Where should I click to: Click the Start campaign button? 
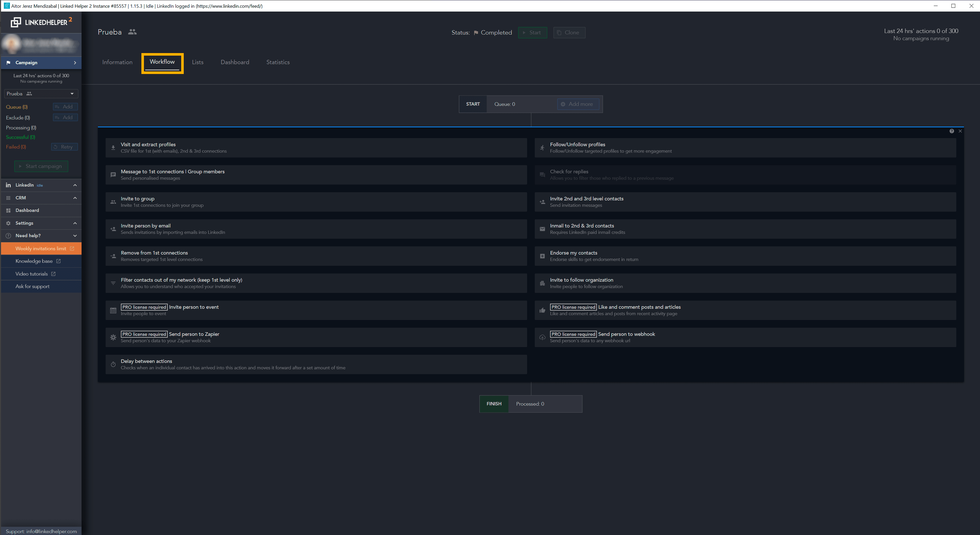(x=41, y=166)
